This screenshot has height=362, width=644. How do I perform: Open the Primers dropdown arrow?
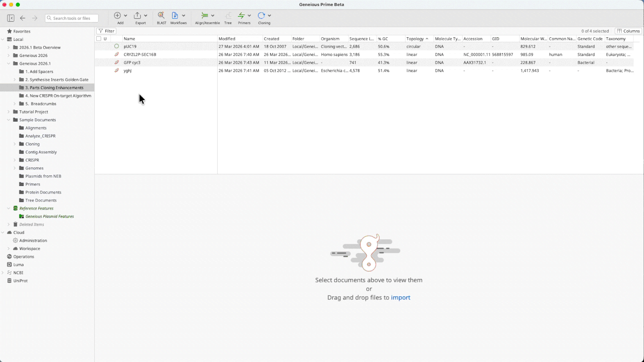[249, 16]
